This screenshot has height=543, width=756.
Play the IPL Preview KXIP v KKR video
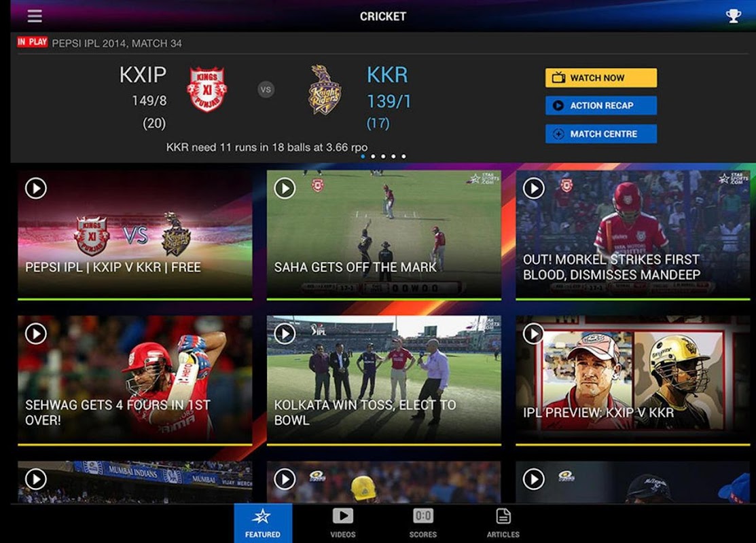[534, 333]
